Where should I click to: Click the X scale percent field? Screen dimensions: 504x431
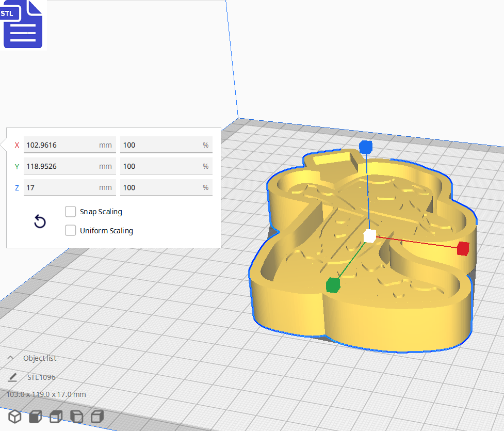pos(160,145)
